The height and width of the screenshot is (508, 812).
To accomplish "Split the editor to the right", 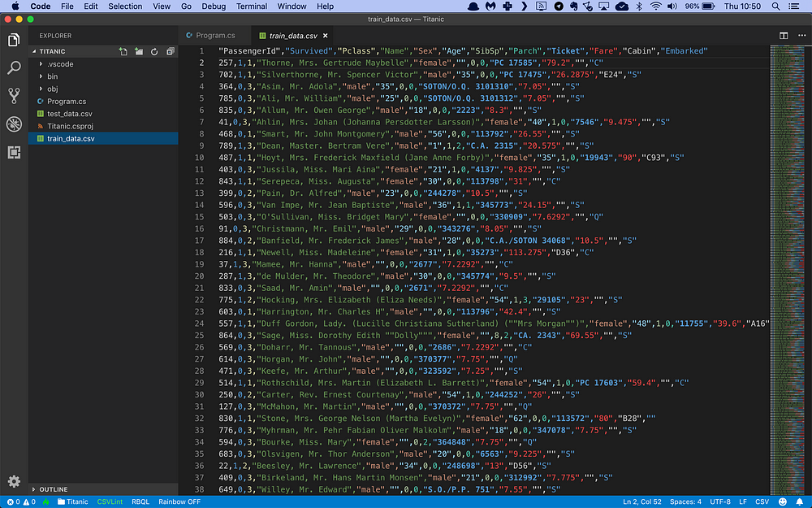I will (784, 35).
